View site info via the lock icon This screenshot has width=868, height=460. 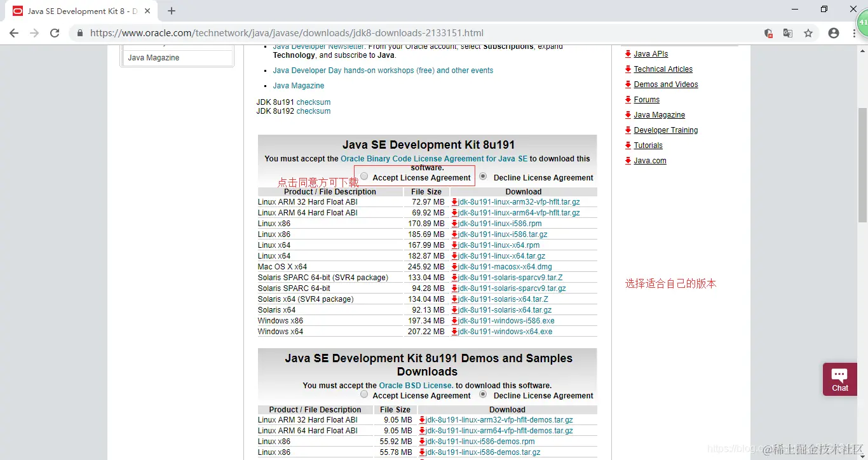click(x=80, y=33)
